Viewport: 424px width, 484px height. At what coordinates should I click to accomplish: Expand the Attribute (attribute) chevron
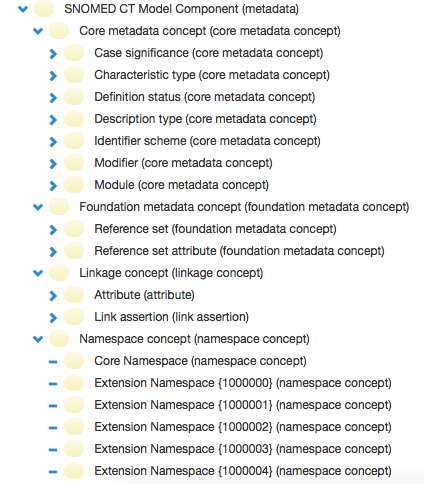pos(53,296)
